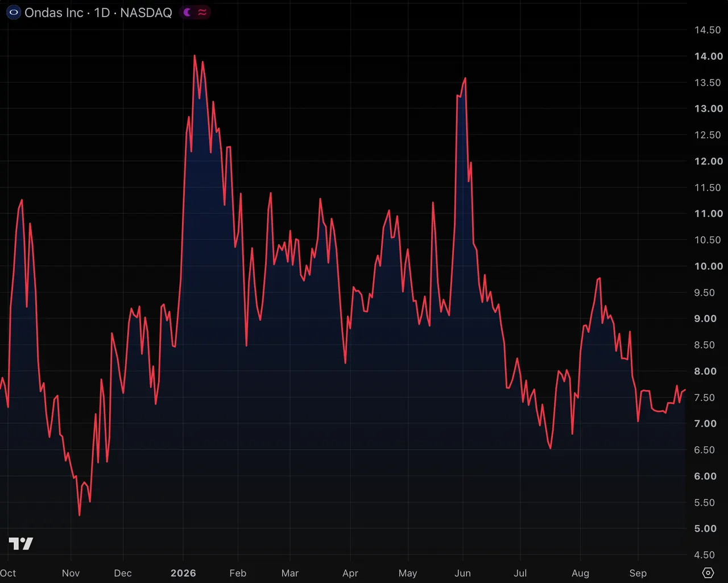Click the 10.50 price scale value
728x583 pixels.
(708, 240)
